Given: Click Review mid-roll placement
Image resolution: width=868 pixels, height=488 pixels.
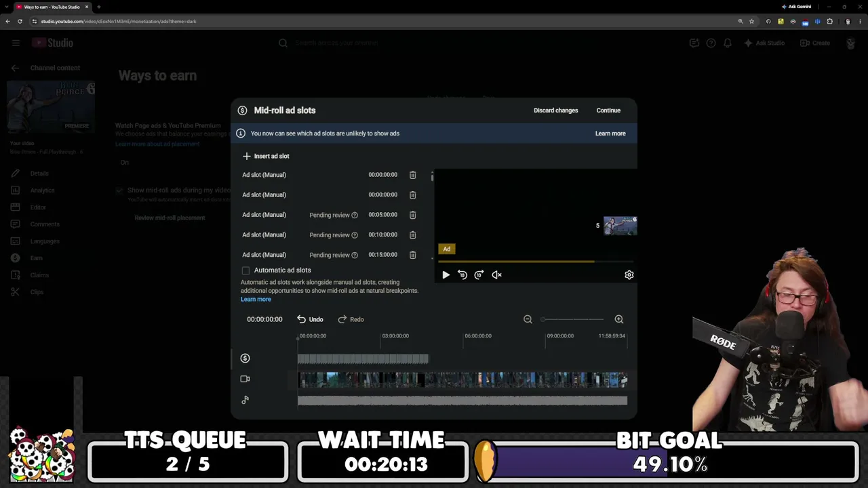Looking at the screenshot, I should point(170,218).
